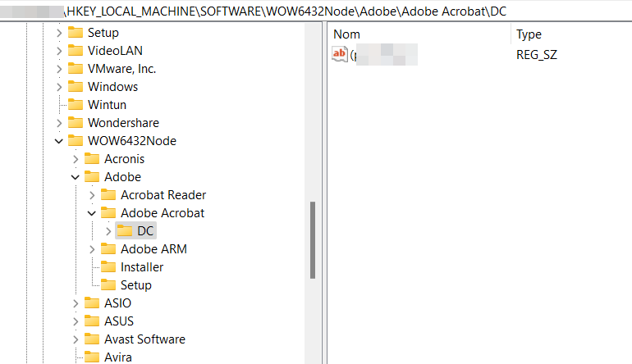
Task: Click the registry path address bar
Action: [x=316, y=11]
